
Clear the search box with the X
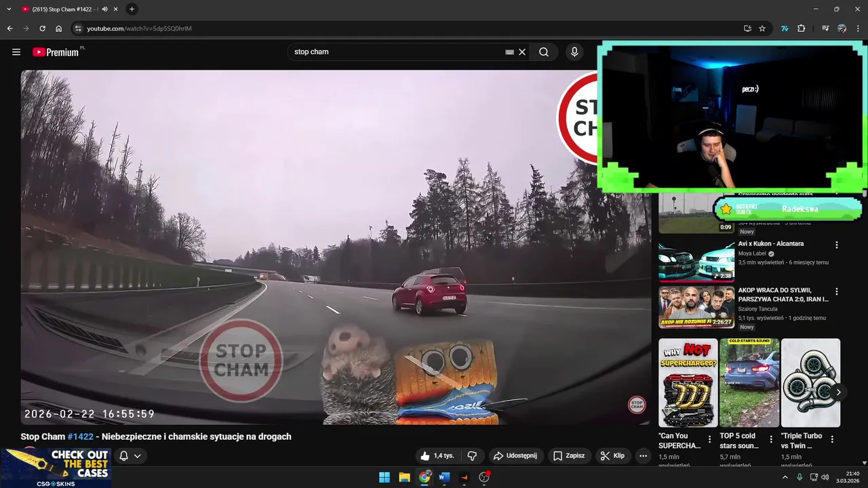point(522,52)
